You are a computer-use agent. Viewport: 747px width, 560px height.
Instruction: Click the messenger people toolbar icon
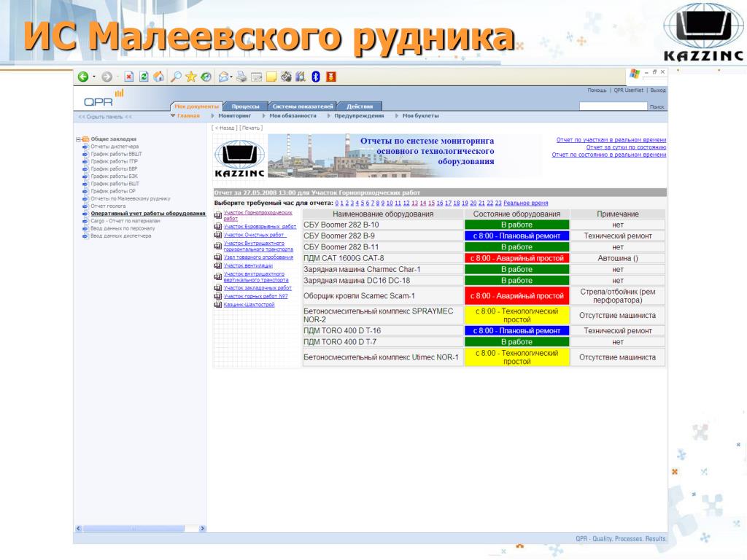pos(286,77)
